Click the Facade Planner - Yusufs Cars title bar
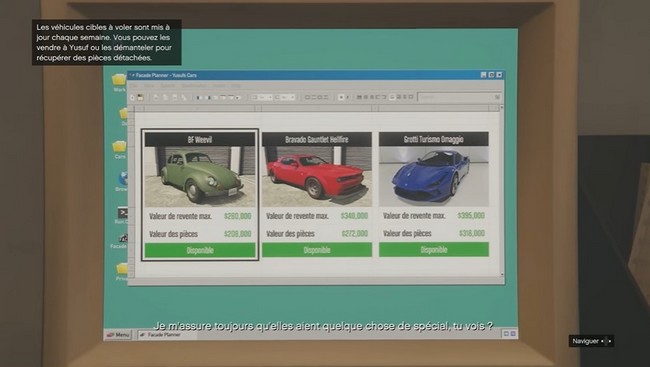 [x=316, y=75]
